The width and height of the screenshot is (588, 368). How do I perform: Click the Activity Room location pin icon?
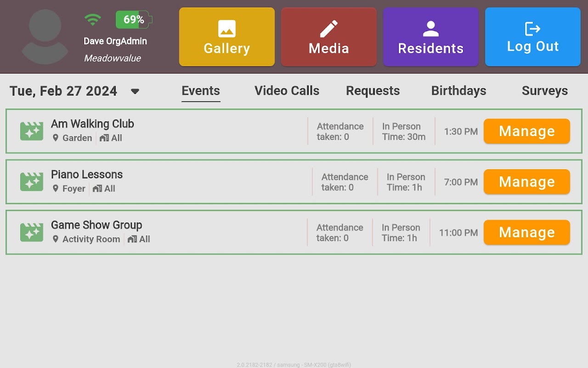(x=56, y=239)
